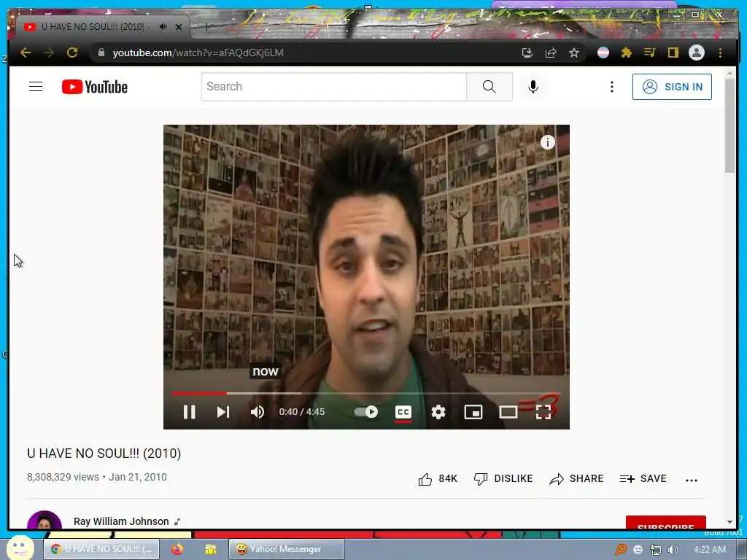Screen dimensions: 747x560
Task: View site information lock icon
Action: click(101, 52)
